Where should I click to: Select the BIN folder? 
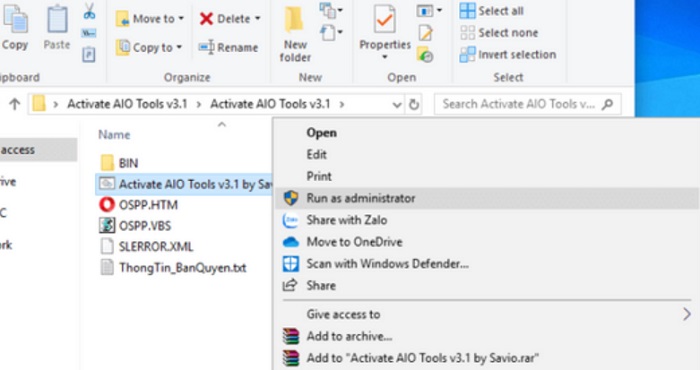click(x=119, y=163)
